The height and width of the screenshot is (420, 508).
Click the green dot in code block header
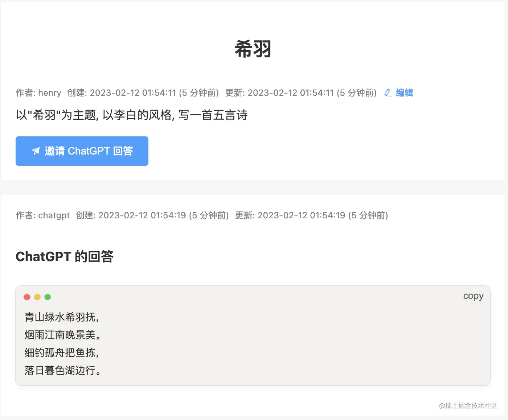[x=48, y=297]
